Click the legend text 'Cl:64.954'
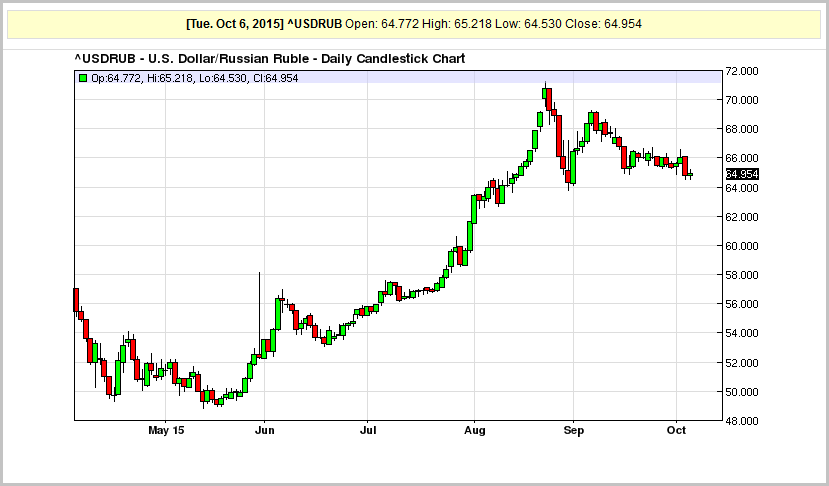This screenshot has width=829, height=486. pos(275,78)
